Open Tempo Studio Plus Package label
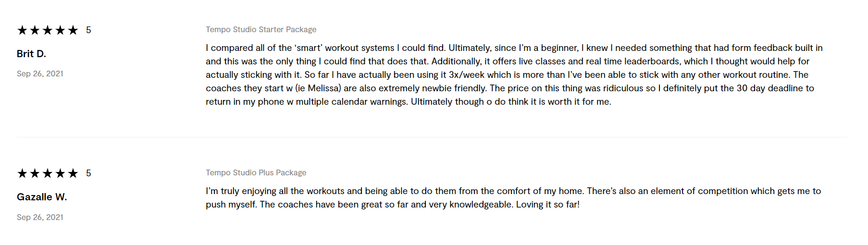The width and height of the screenshot is (868, 245). click(256, 172)
